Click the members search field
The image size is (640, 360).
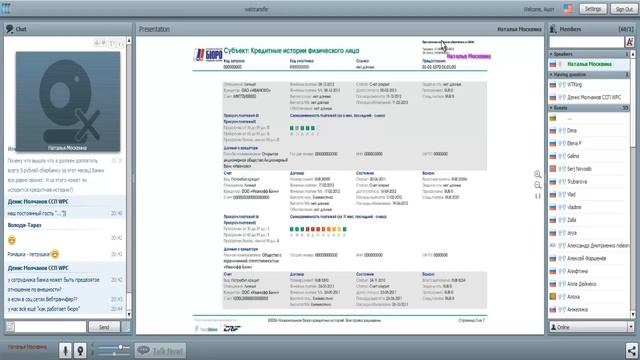tap(587, 42)
